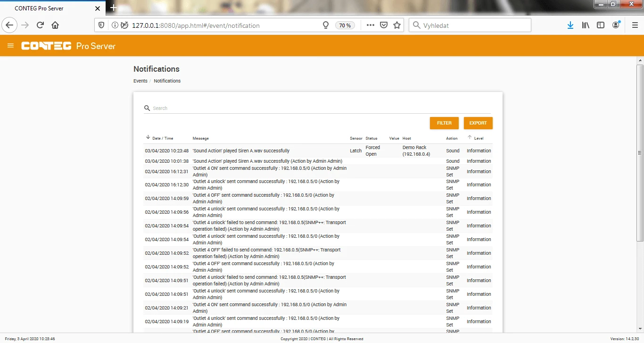Click the notifications Search field

coord(321,108)
